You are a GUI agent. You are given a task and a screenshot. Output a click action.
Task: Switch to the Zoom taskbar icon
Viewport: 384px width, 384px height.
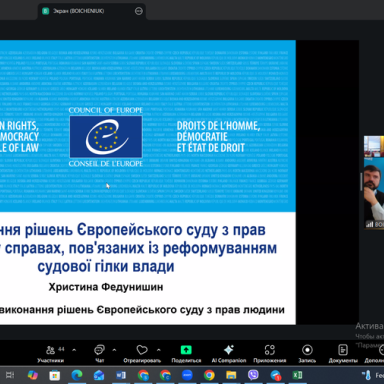pyautogui.click(x=187, y=375)
